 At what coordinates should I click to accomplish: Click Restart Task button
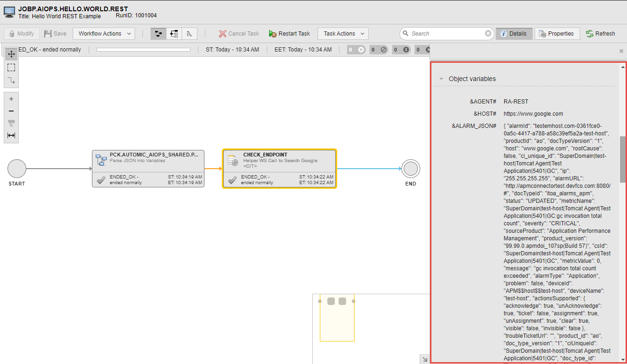pos(289,34)
